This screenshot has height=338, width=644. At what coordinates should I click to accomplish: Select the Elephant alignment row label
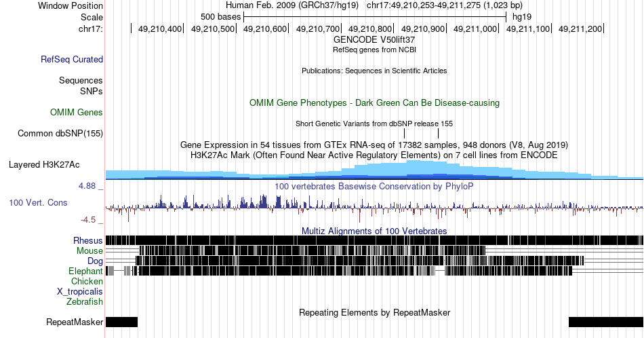coord(85,271)
